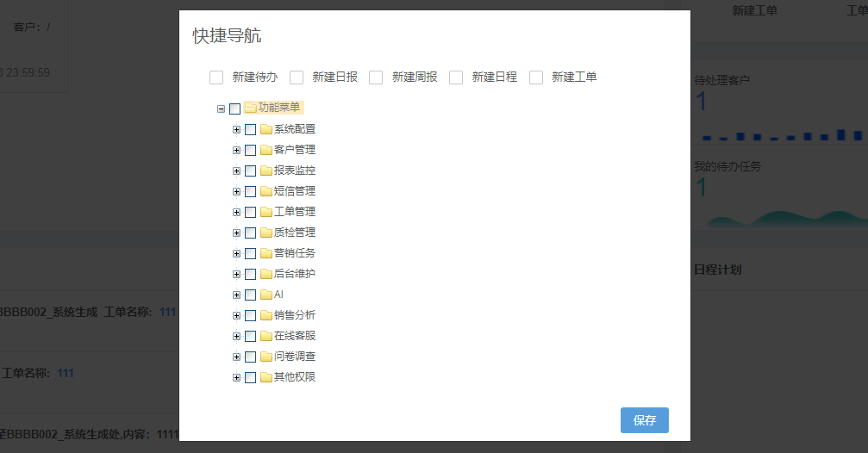The width and height of the screenshot is (868, 453).
Task: Click the 工单管理 folder icon
Action: click(x=266, y=212)
